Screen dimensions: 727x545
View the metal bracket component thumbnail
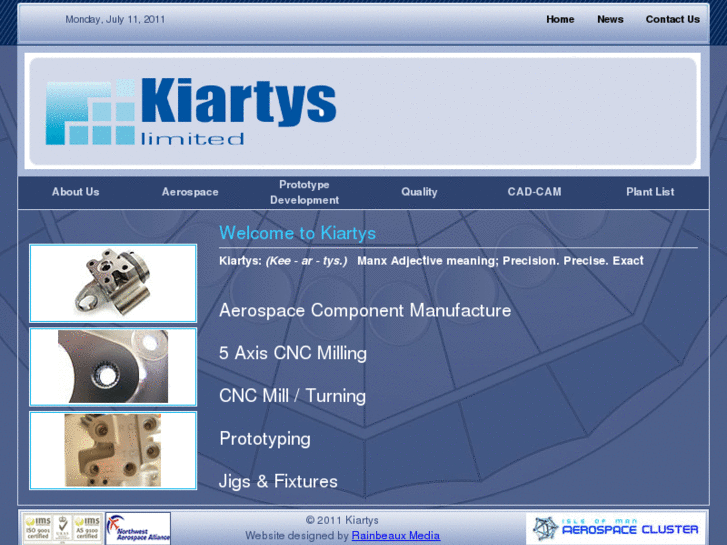[113, 283]
